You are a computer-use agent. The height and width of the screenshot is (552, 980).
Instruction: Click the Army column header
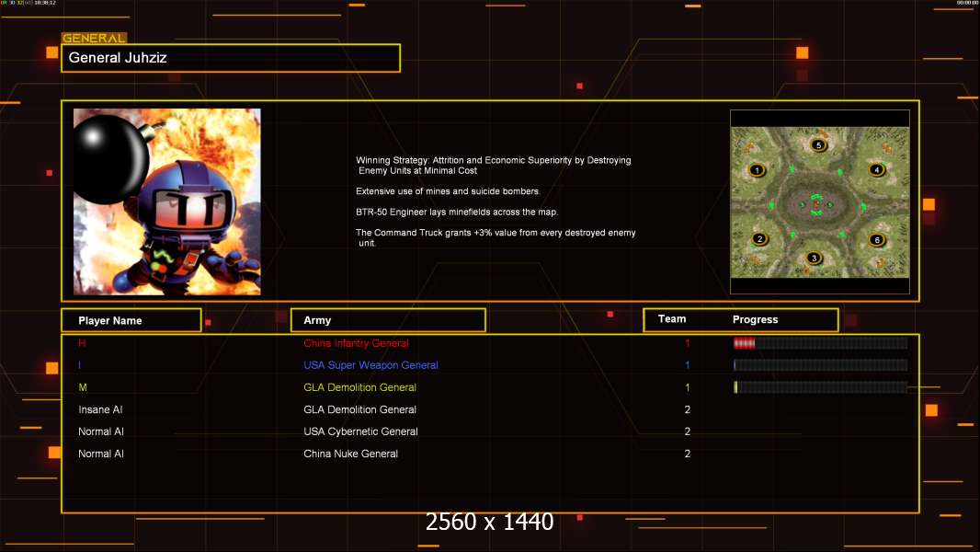click(x=388, y=320)
